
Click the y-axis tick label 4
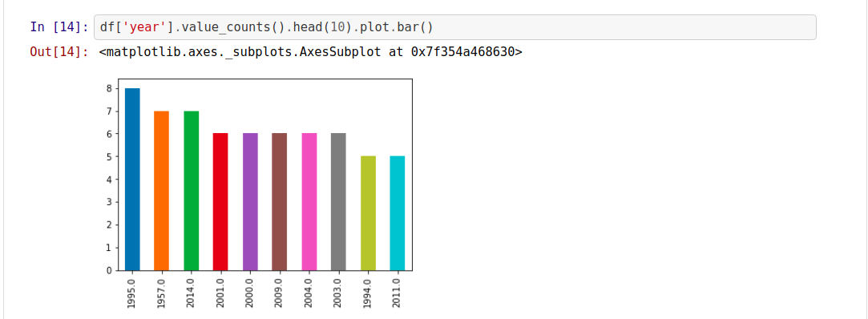[x=109, y=180]
